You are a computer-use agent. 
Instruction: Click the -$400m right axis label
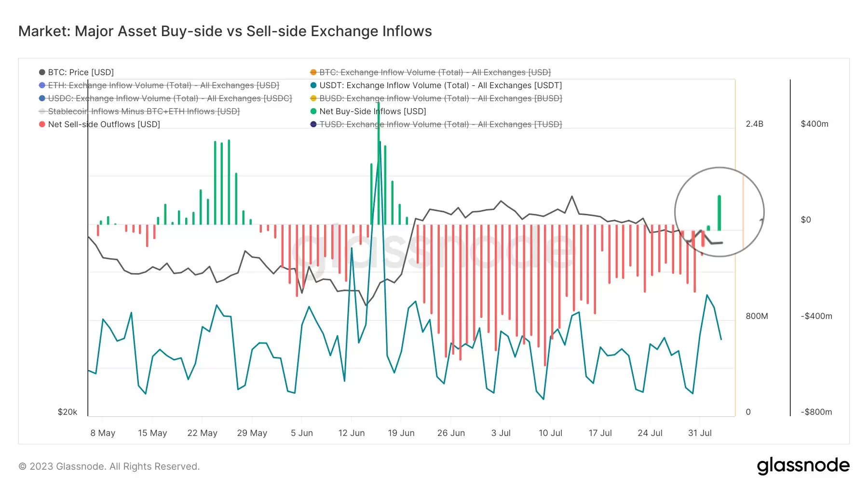[x=816, y=316]
